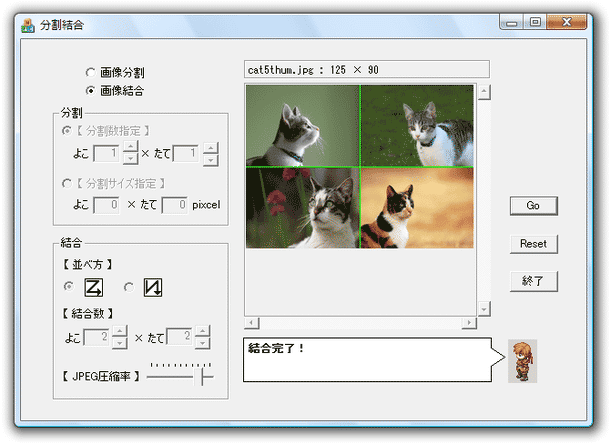Viewport: 611px width, 444px height.
Task: Increase the 結合数 よこ value
Action: 120,331
